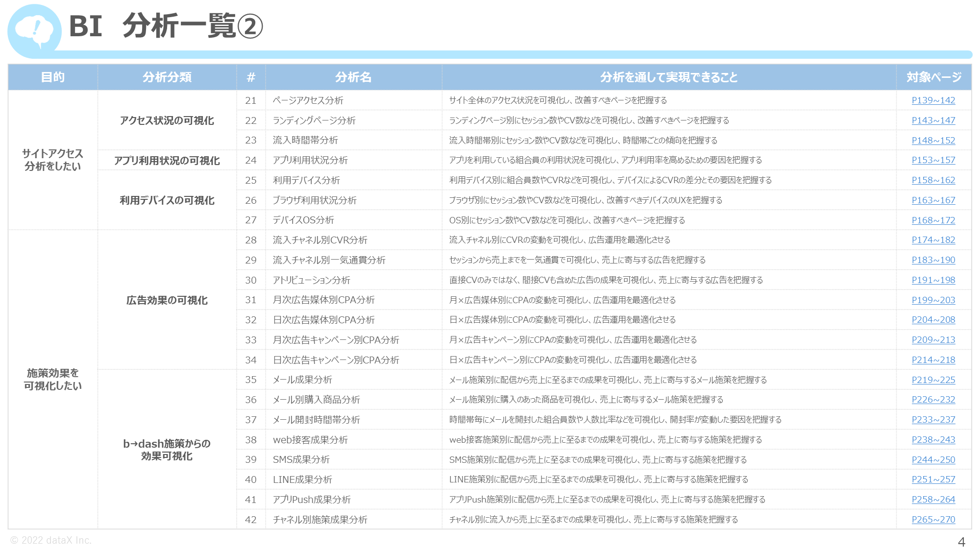This screenshot has height=551, width=980.
Task: Open page link P168~172
Action: [933, 220]
